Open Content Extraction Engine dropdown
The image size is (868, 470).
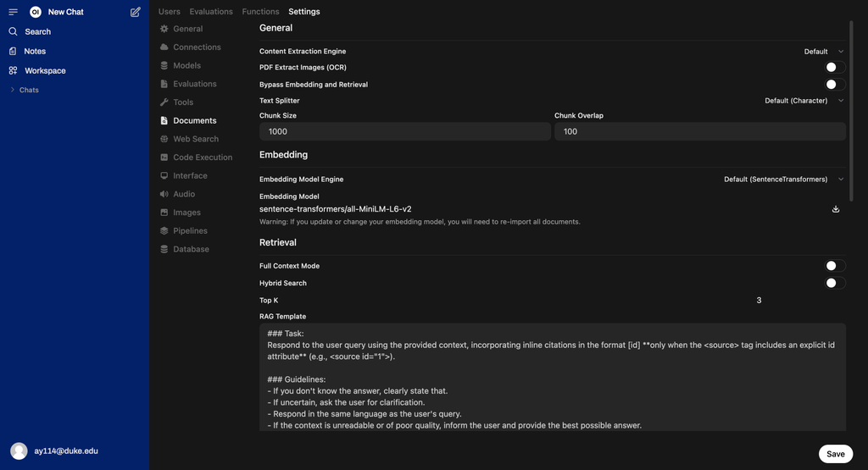pos(824,52)
